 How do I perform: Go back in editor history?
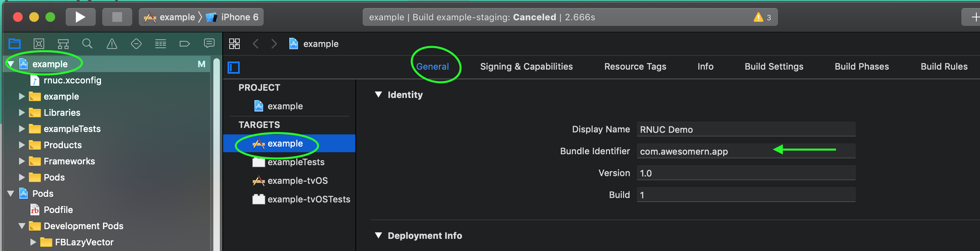256,44
